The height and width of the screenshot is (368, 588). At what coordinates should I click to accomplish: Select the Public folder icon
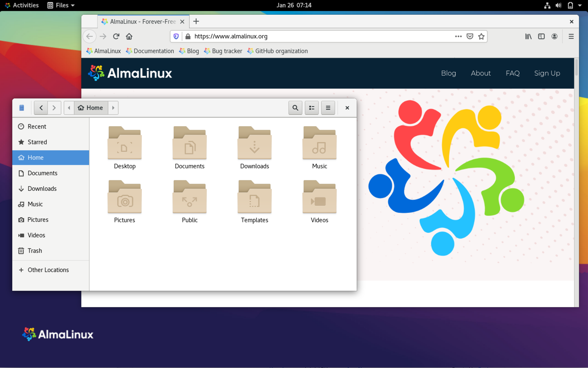tap(190, 197)
